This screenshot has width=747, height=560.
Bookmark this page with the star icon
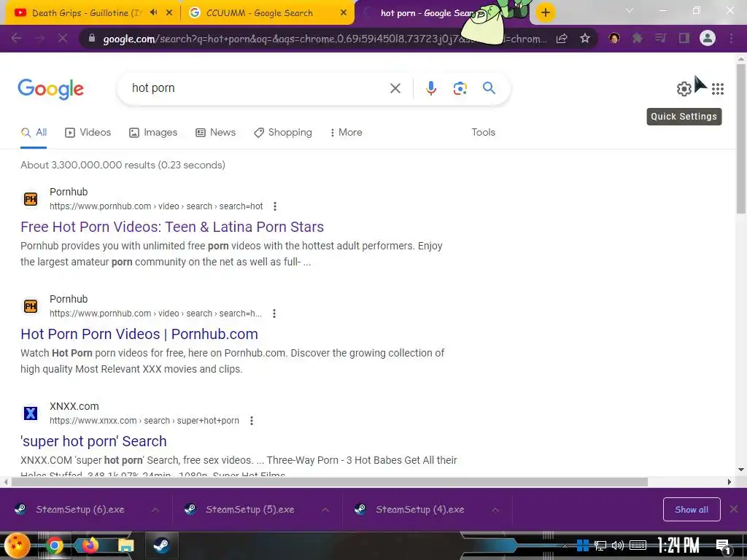click(585, 38)
